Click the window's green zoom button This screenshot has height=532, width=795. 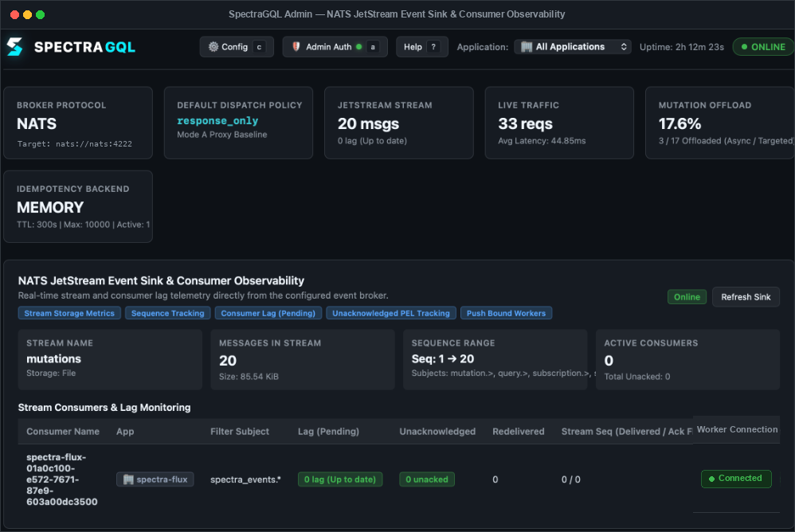41,14
